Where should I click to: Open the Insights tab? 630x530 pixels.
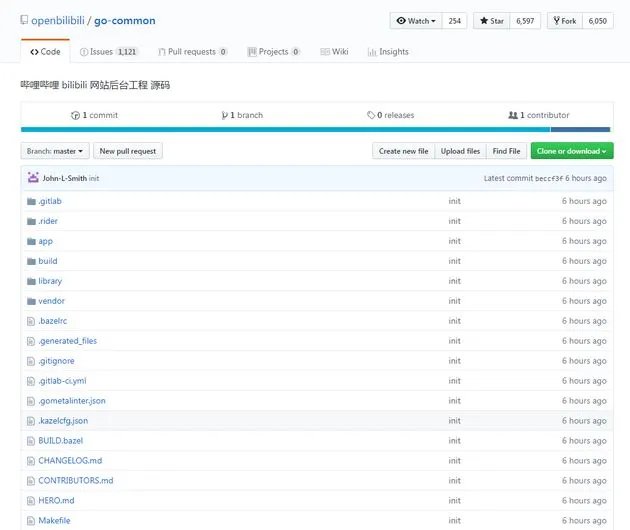(x=388, y=52)
